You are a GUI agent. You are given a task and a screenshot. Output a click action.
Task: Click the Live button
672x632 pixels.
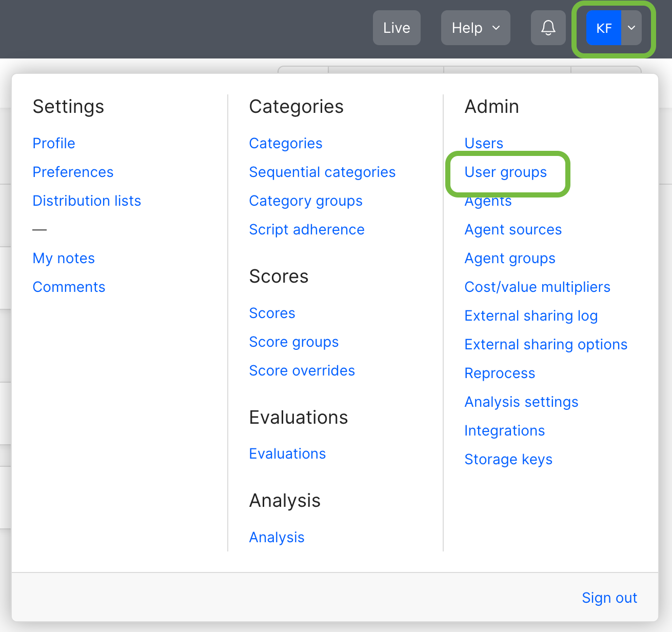[397, 28]
